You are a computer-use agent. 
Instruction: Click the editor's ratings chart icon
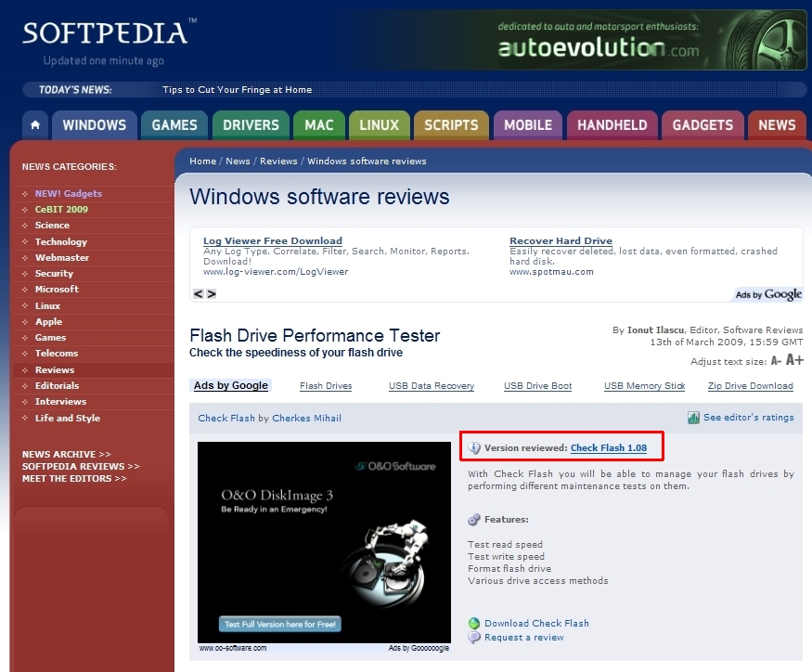693,418
